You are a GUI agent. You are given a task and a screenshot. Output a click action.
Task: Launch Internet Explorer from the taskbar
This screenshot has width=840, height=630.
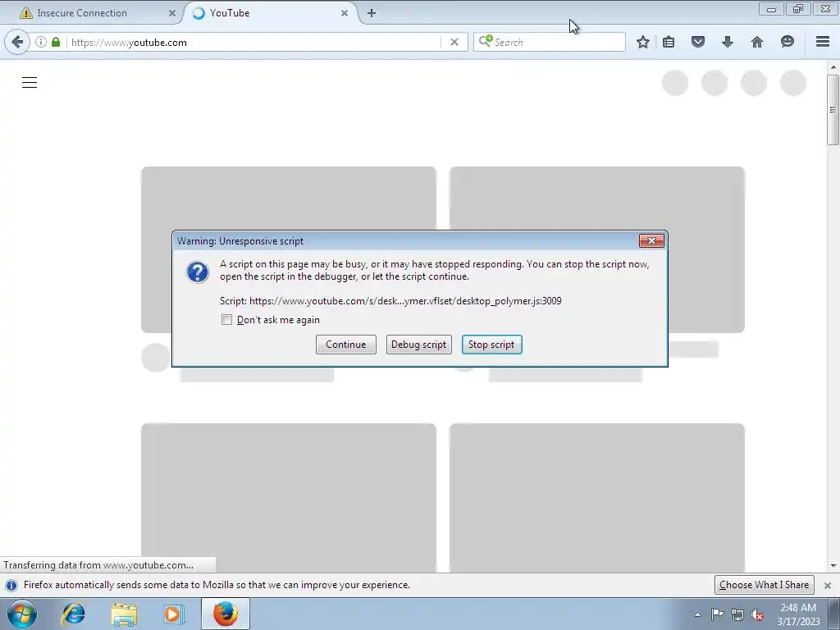73,614
